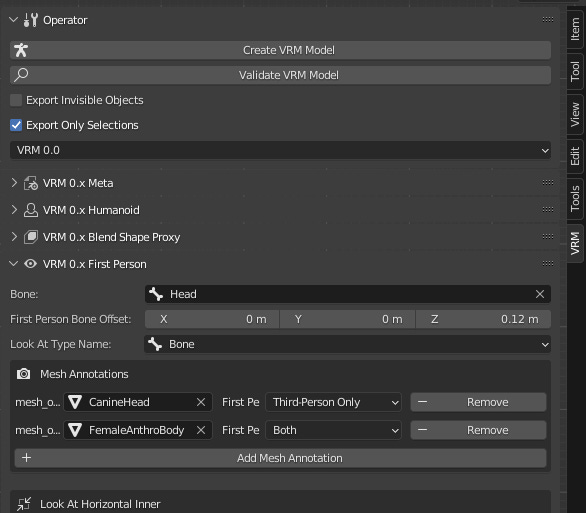
Task: Switch to the Tools sidebar tab
Action: coord(575,198)
